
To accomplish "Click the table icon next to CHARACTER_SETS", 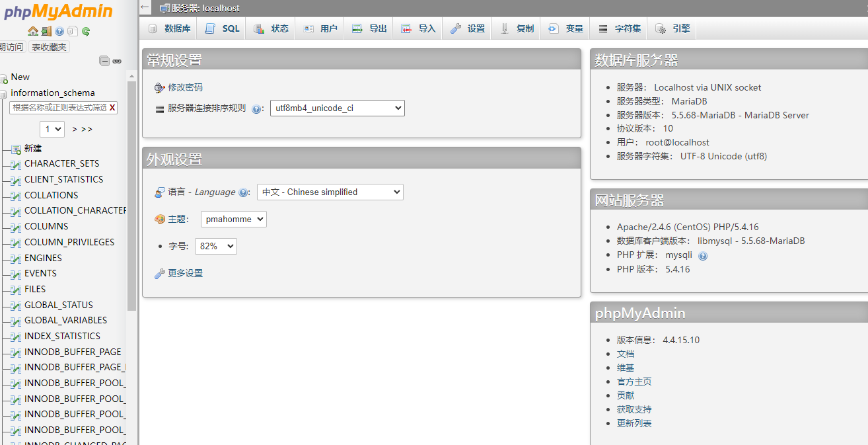I will 16,164.
